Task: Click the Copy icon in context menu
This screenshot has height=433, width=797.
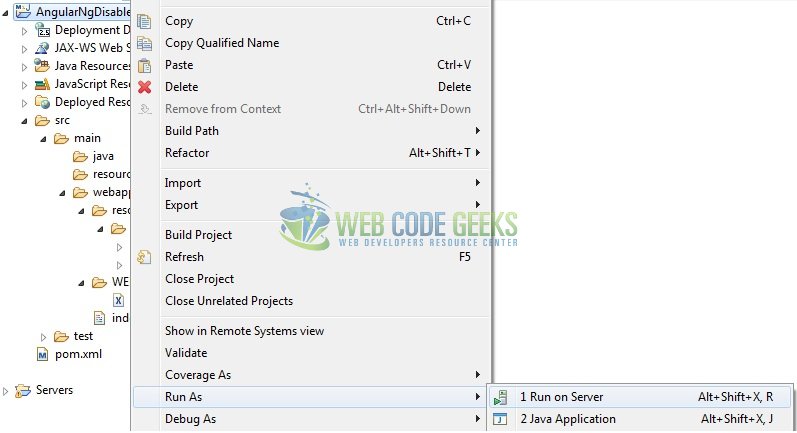Action: tap(144, 21)
